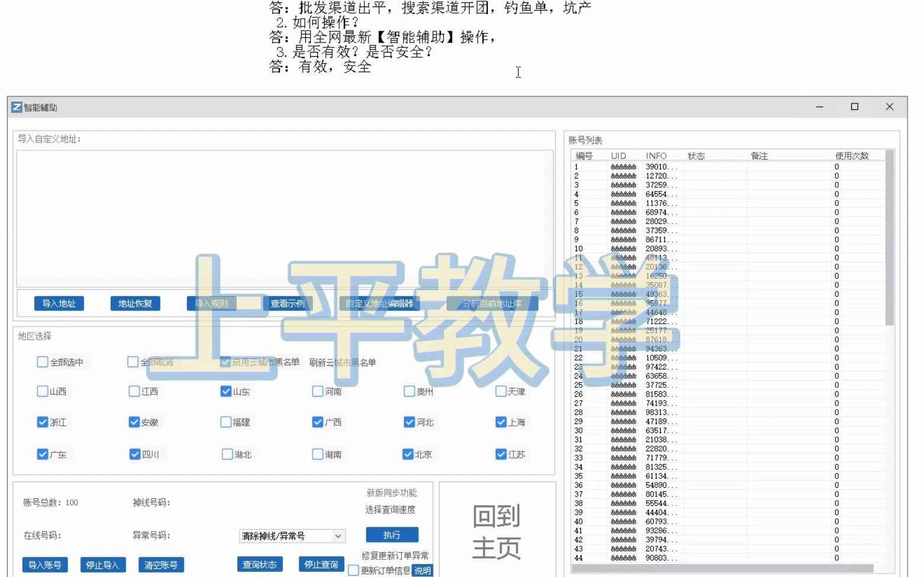The image size is (924, 577).
Task: Select account row with INFO 64554...
Action: point(728,194)
